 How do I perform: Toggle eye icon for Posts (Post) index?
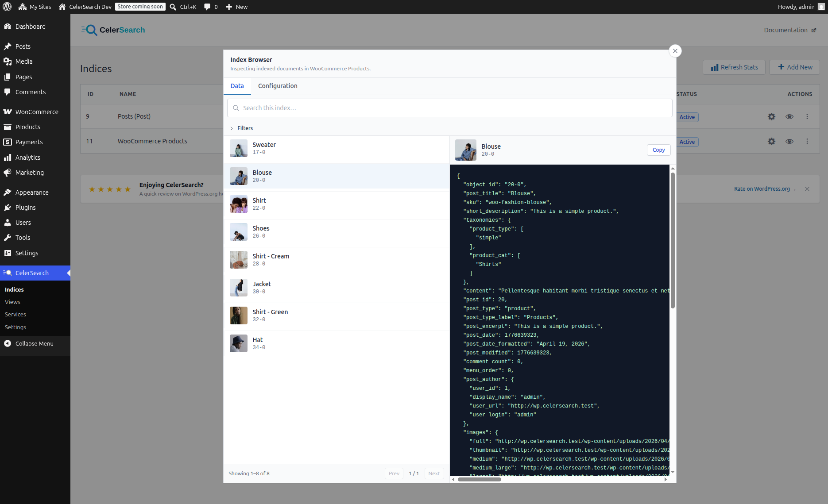pos(789,117)
